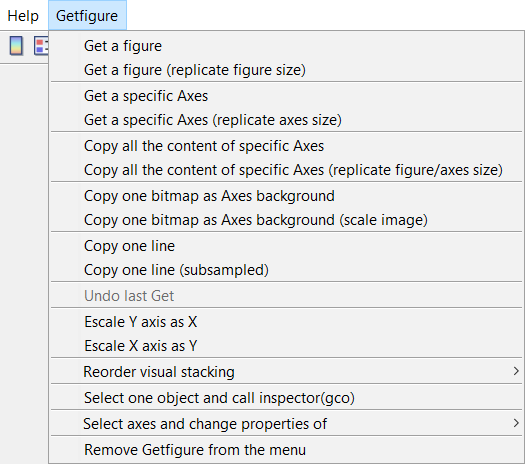Choose Copy one line (subsampled)
Image resolution: width=525 pixels, height=464 pixels.
286,270
